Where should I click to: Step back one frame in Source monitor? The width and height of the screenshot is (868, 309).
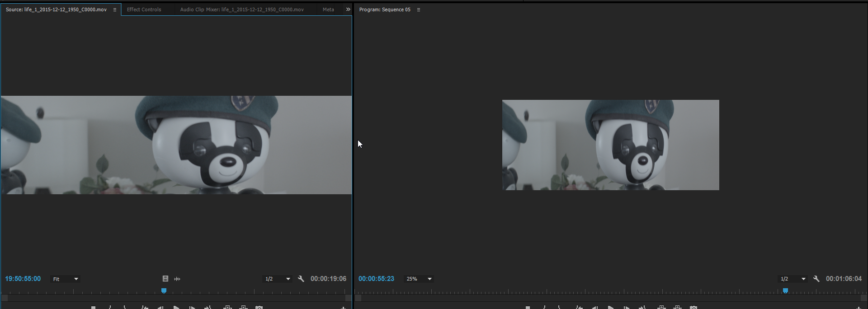160,307
